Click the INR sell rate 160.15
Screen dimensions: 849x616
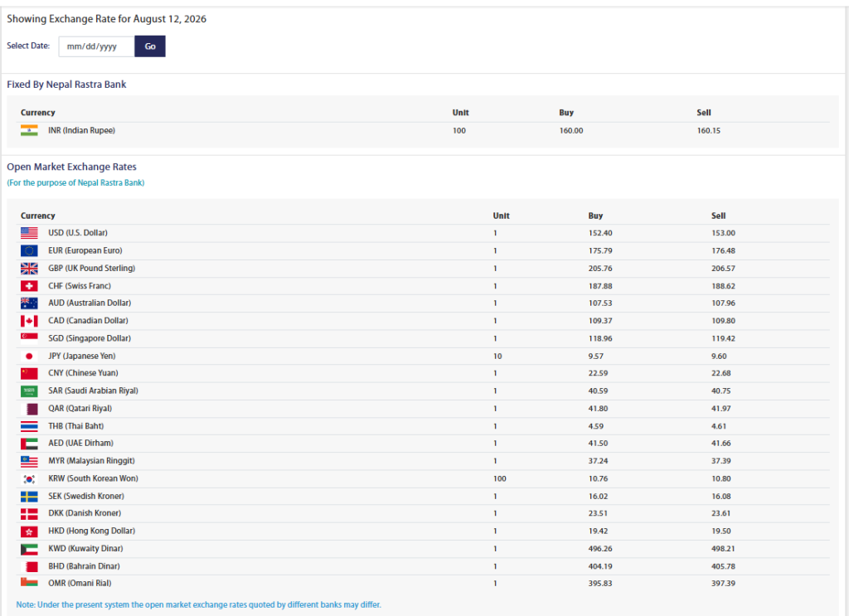tap(709, 131)
